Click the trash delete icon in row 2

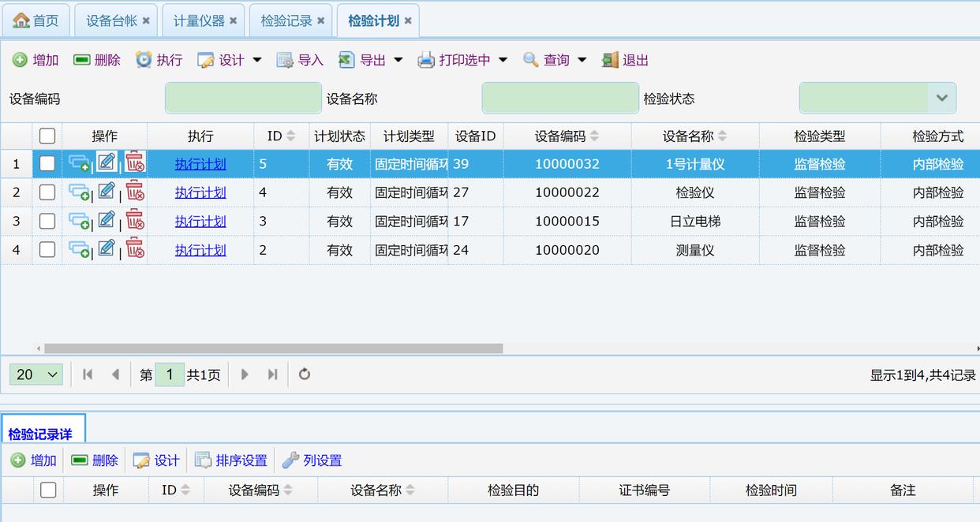pos(135,192)
